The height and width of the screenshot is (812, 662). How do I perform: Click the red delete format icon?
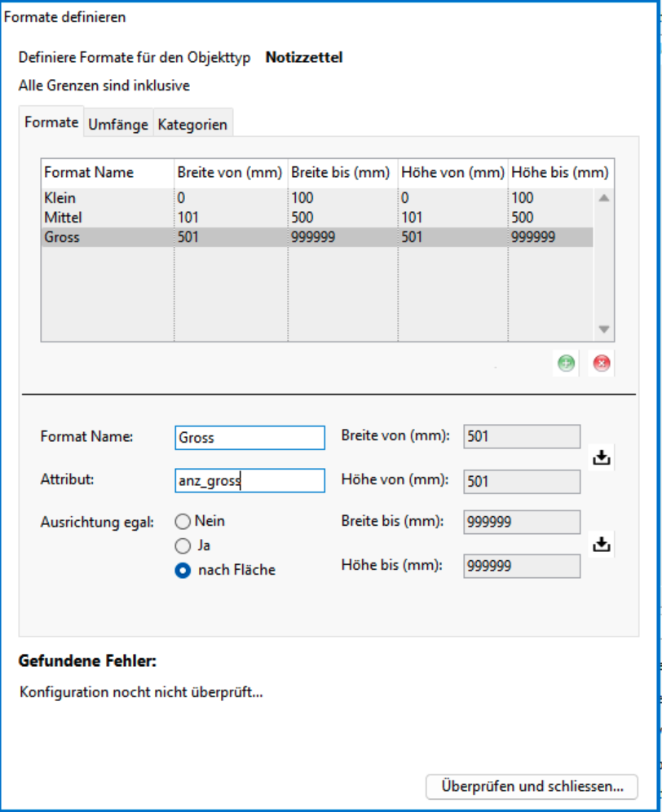click(602, 364)
